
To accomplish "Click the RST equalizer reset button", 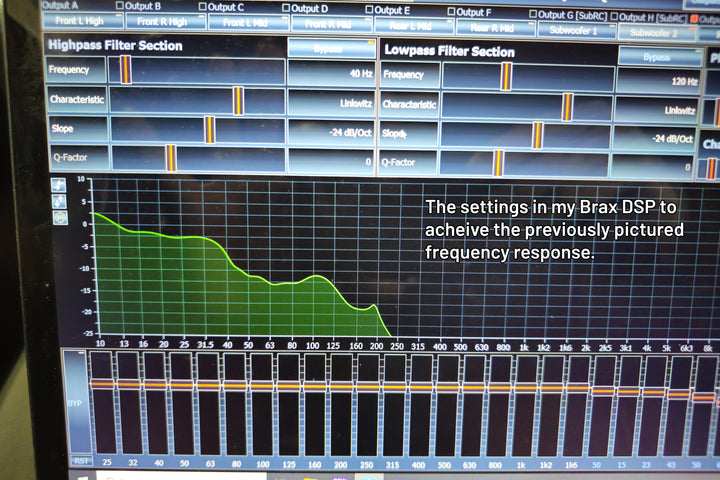I will [81, 461].
